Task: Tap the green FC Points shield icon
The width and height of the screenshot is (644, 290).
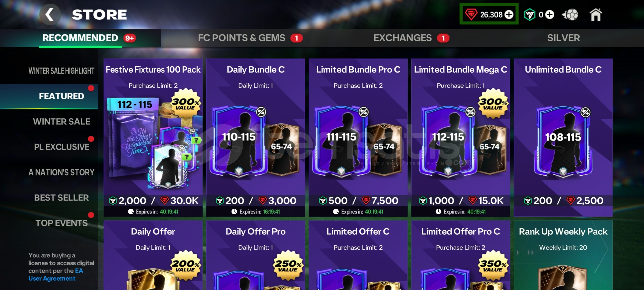Action: [x=530, y=15]
